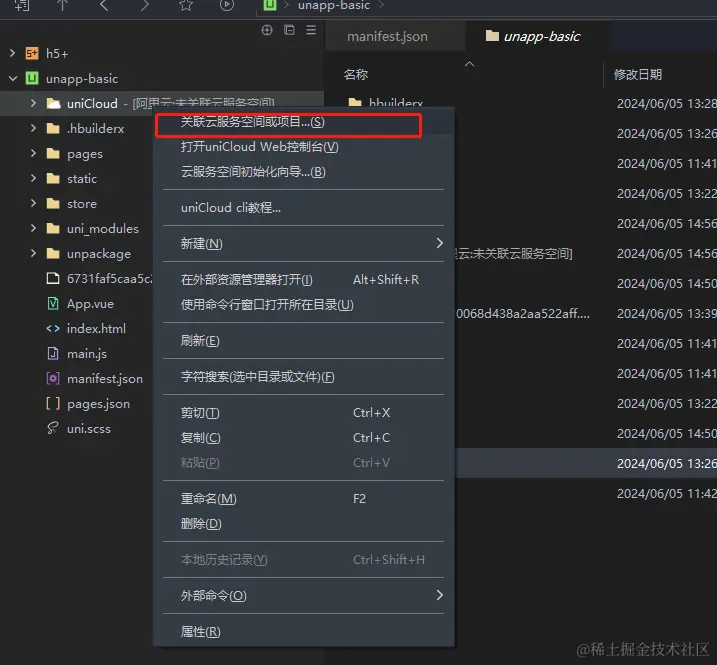Expand the uni_modules folder
This screenshot has width=717, height=665.
(33, 228)
